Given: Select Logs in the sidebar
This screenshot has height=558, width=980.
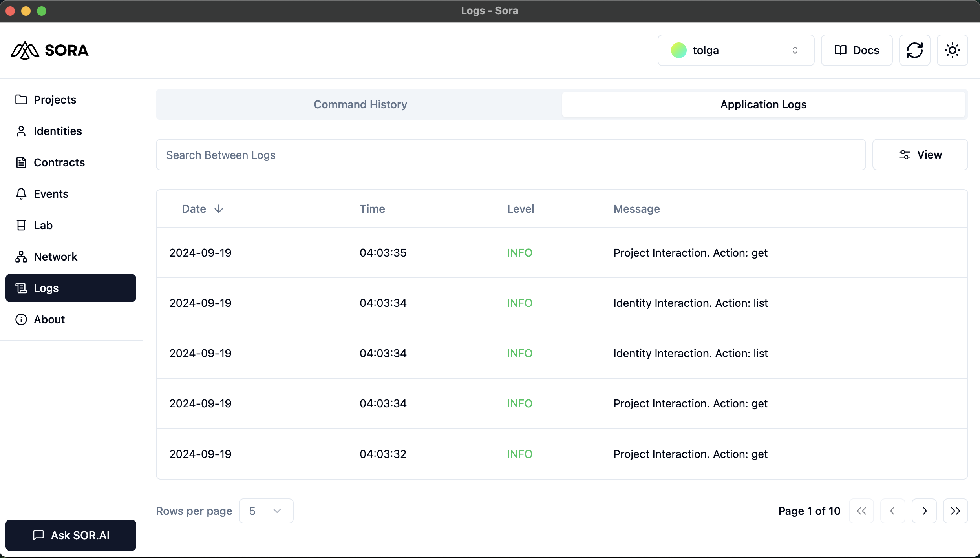Looking at the screenshot, I should 71,288.
